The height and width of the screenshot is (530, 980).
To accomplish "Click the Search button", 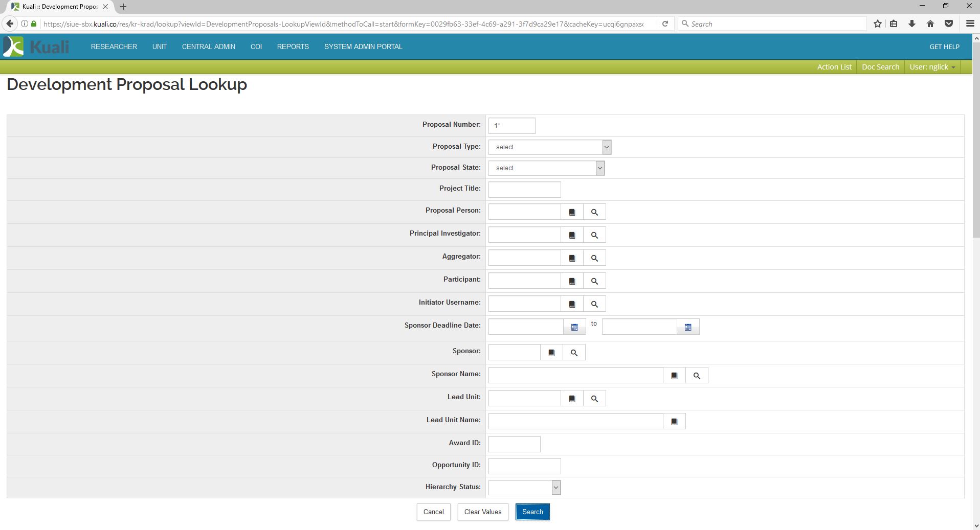I will pos(532,512).
